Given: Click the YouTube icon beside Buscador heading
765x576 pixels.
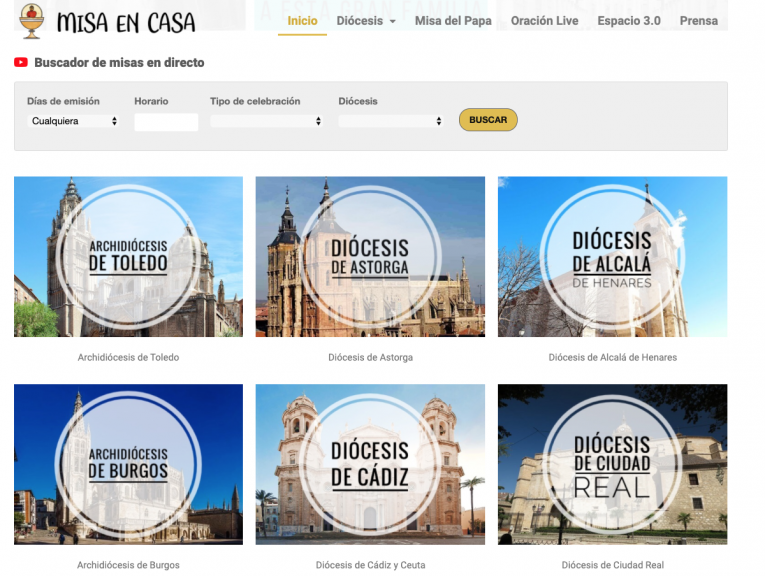Looking at the screenshot, I should pyautogui.click(x=21, y=62).
